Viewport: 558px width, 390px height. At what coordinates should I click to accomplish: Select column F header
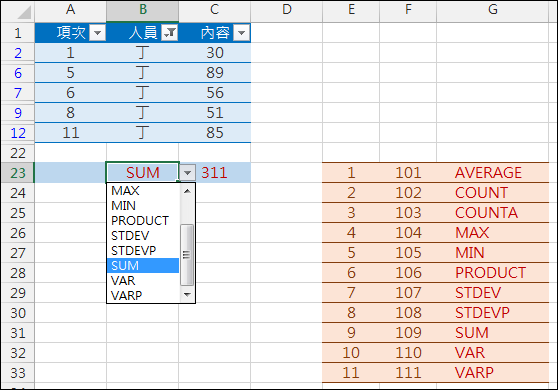click(x=408, y=10)
